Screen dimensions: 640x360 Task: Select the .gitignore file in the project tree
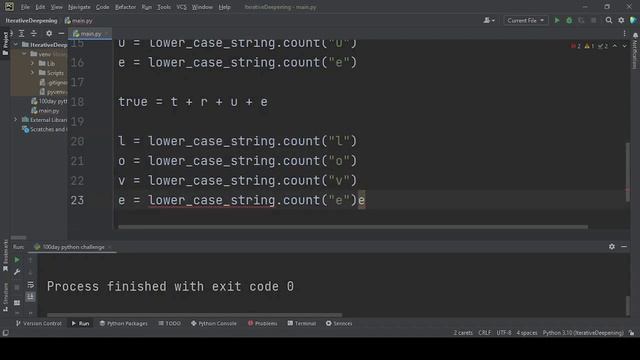coord(53,82)
